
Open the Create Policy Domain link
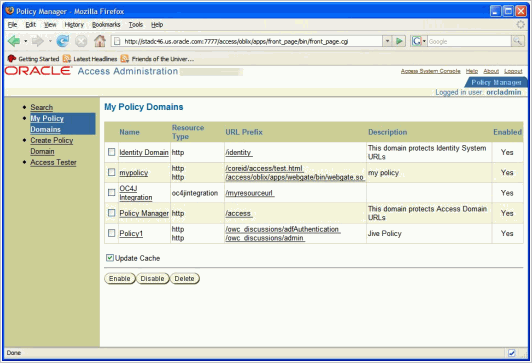coord(52,146)
